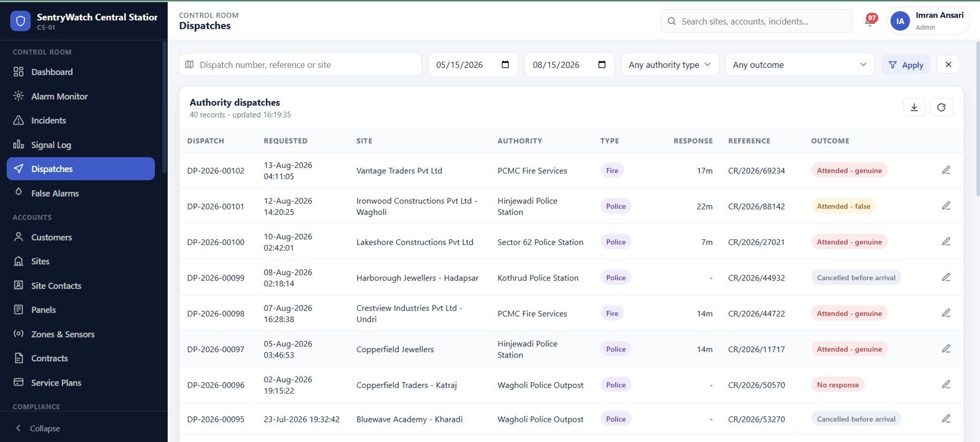Download the authority dispatches list

pyautogui.click(x=914, y=107)
